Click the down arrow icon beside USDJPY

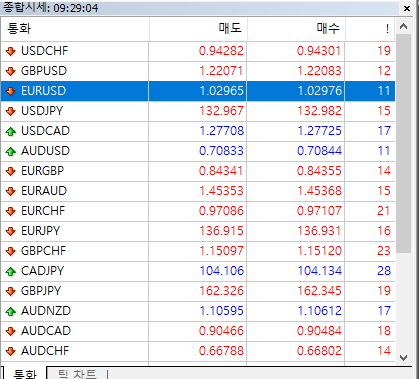tap(11, 111)
